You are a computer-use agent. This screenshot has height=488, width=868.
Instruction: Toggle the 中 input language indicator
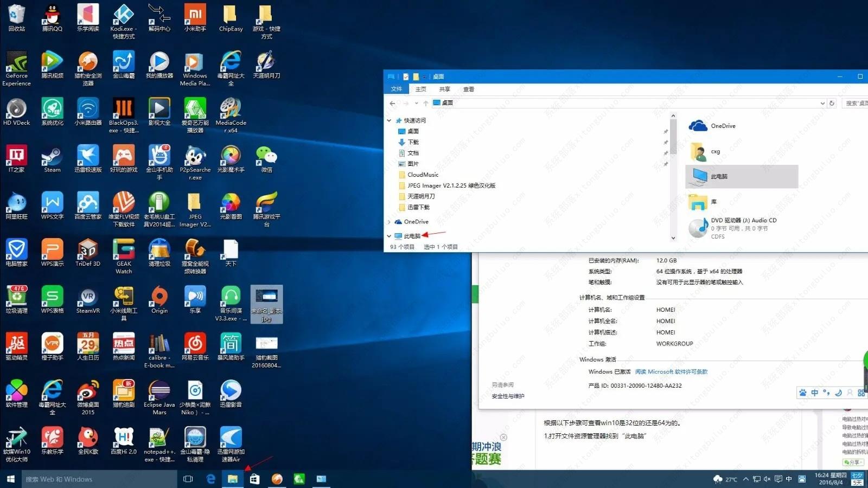click(x=788, y=479)
